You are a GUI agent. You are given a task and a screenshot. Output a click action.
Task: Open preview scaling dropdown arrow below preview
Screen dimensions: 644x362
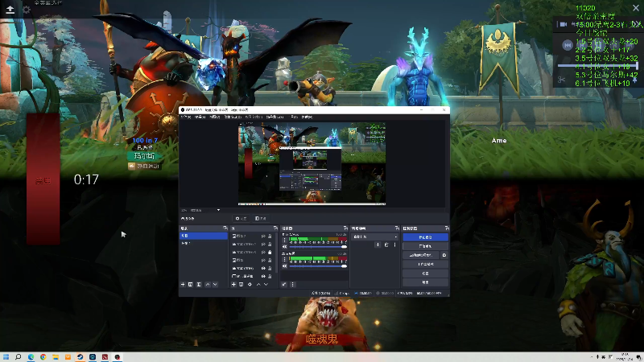tap(218, 210)
